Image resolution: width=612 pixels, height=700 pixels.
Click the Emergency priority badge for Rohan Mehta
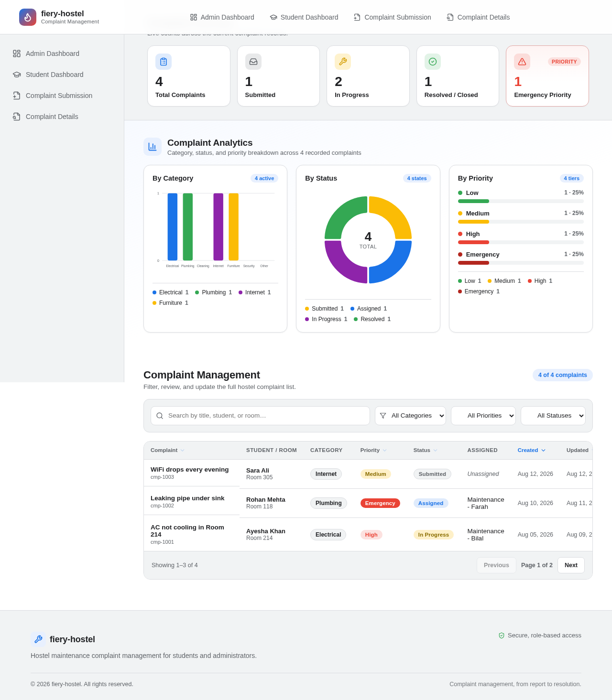[x=380, y=503]
